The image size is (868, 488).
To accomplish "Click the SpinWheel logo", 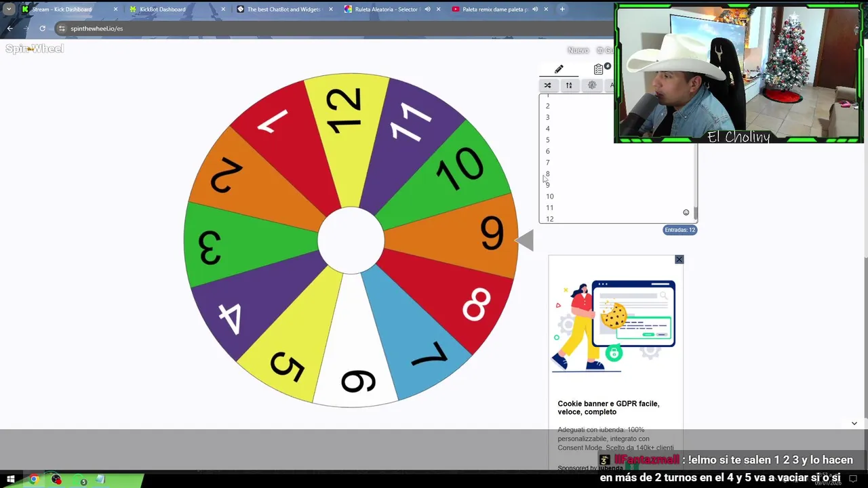I will (x=35, y=49).
